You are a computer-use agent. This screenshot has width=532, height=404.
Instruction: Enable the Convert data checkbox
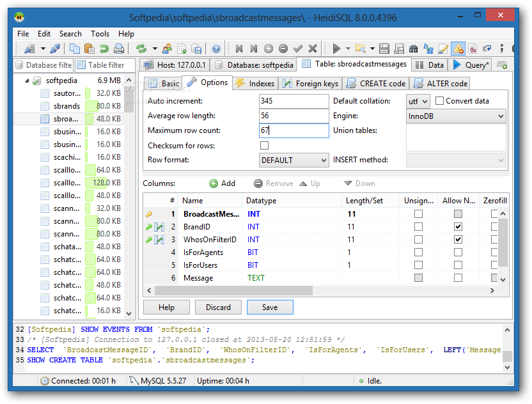(x=439, y=101)
